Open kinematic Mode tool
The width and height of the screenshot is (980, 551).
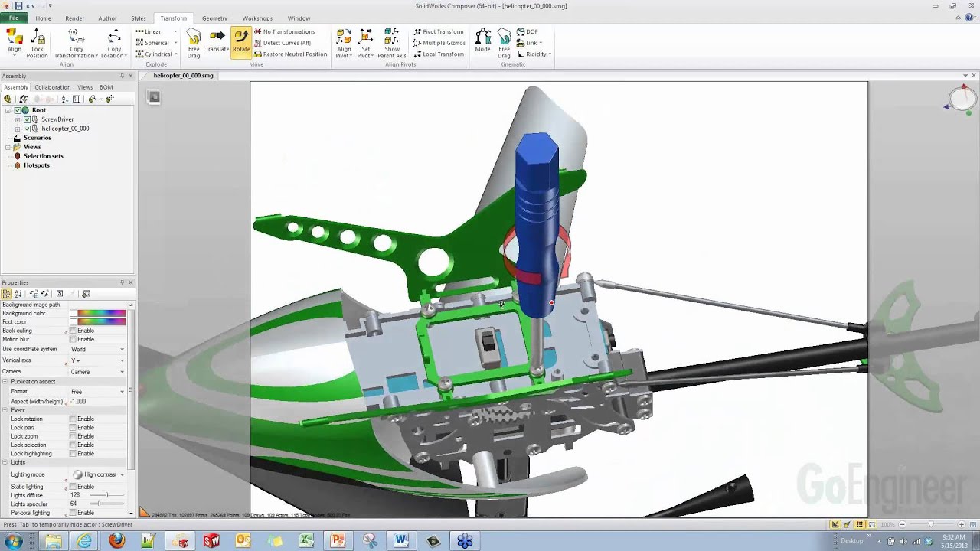(482, 41)
